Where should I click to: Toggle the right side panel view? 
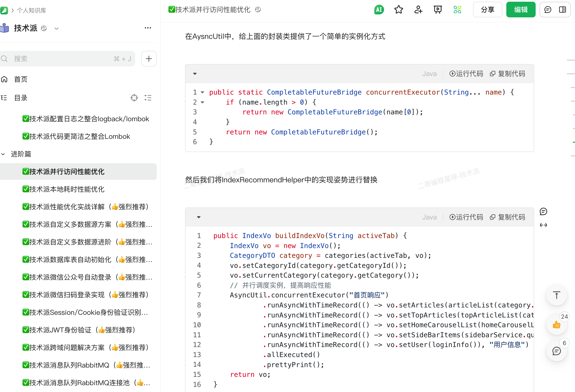(x=562, y=10)
